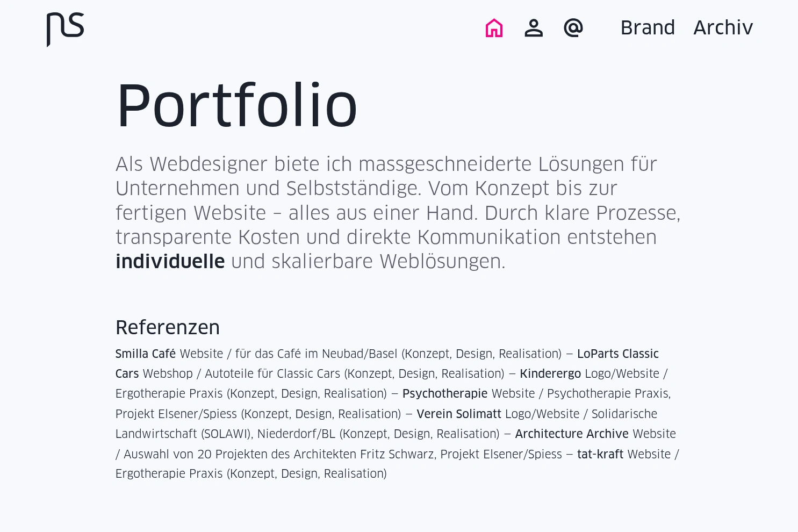Select the Kinderergo project name
This screenshot has width=798, height=532.
tap(550, 374)
